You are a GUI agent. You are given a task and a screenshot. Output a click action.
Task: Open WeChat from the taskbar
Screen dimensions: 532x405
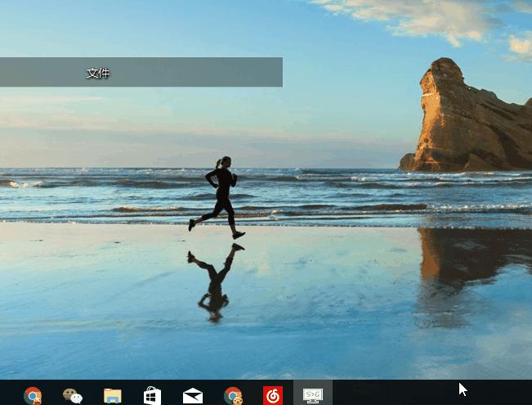click(x=73, y=396)
